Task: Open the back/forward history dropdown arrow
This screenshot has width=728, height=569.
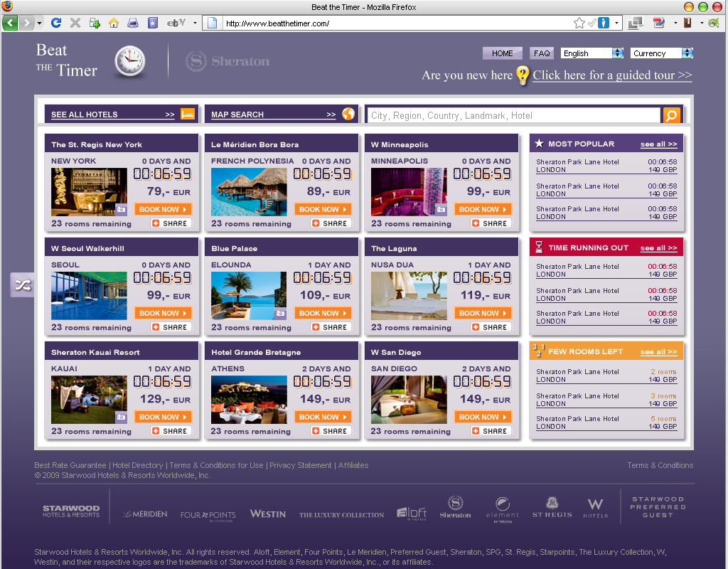Action: coord(40,23)
